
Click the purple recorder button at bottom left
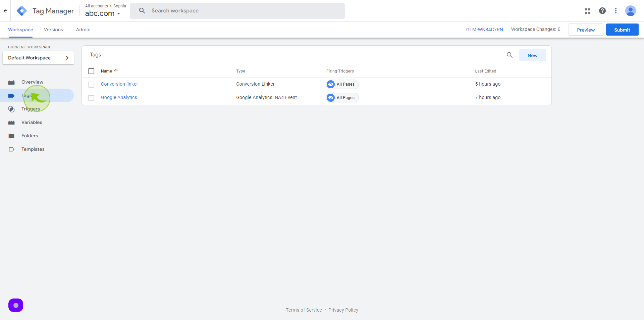click(16, 305)
